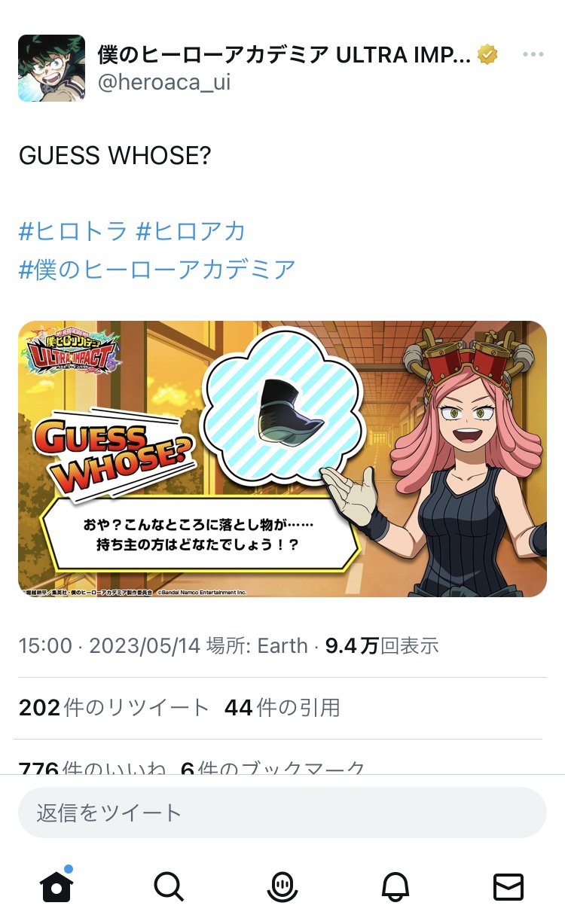Open the three-dot more options menu
This screenshot has width=565, height=924.
533,54
